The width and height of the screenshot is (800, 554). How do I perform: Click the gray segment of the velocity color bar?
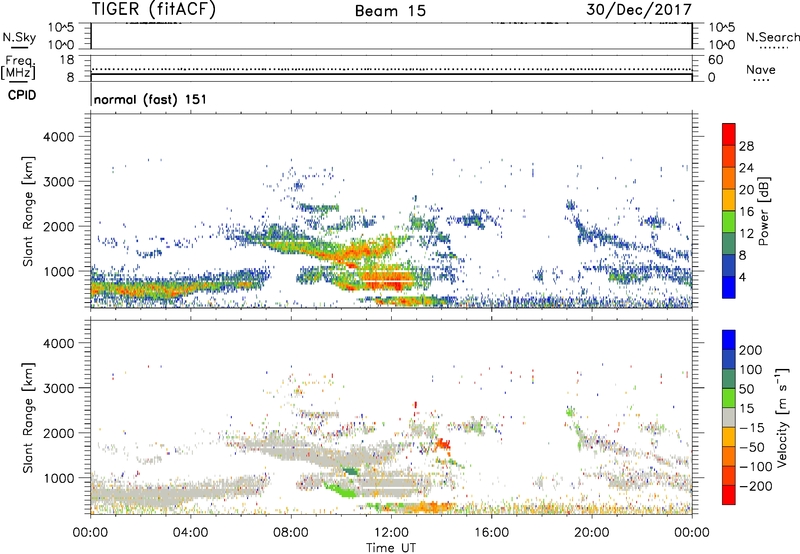(x=729, y=417)
